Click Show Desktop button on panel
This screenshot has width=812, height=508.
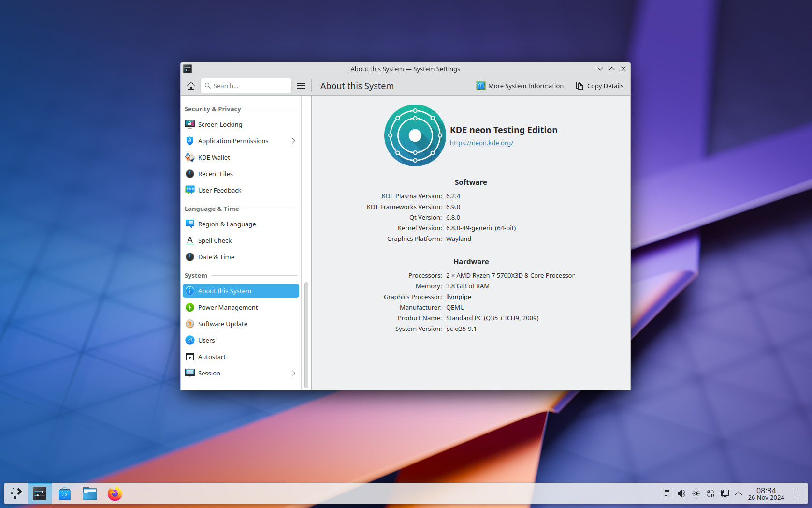tap(797, 493)
